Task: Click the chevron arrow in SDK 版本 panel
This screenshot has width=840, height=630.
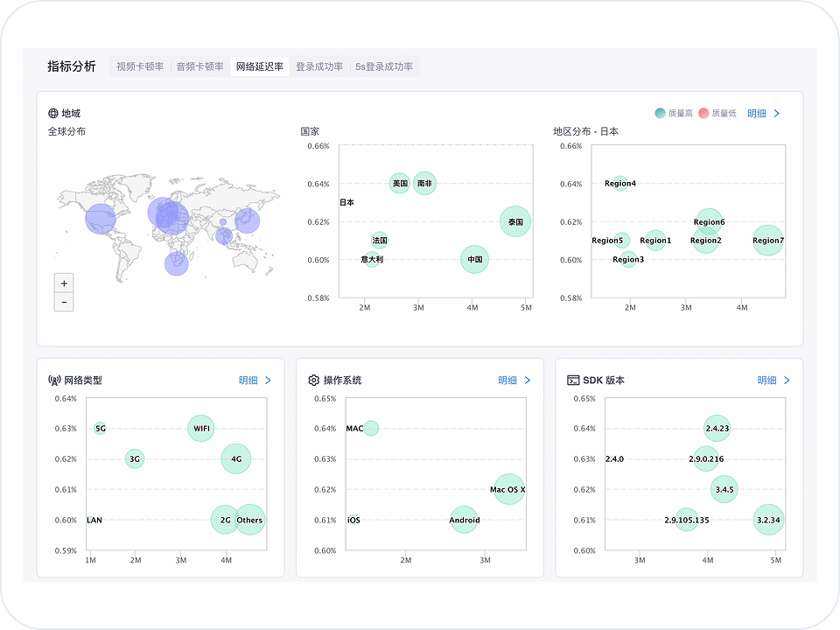Action: click(x=787, y=381)
